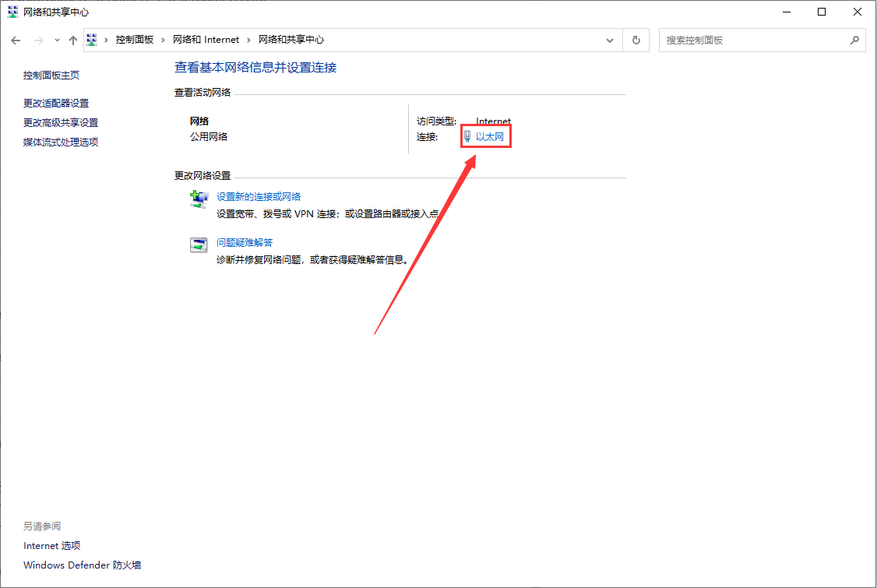Open the address bar history dropdown

coord(610,40)
